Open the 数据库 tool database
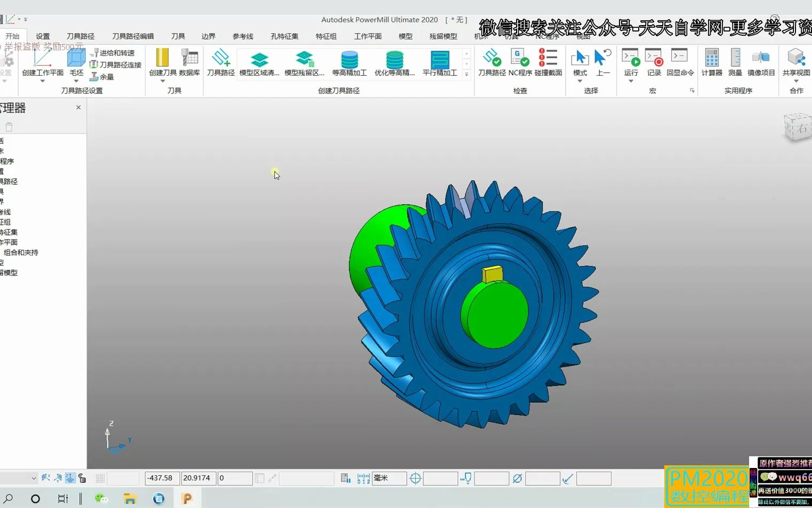 pyautogui.click(x=189, y=62)
